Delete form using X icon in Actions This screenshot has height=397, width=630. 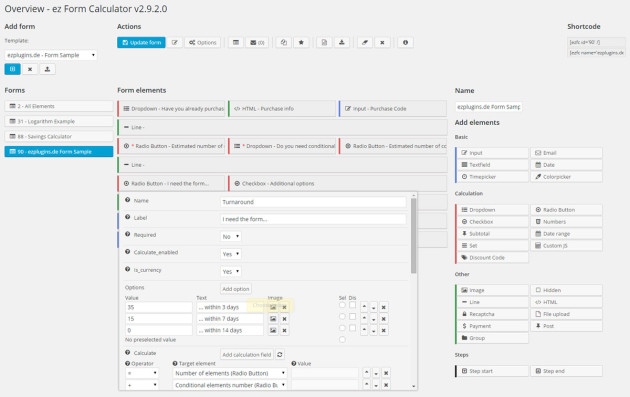point(382,43)
